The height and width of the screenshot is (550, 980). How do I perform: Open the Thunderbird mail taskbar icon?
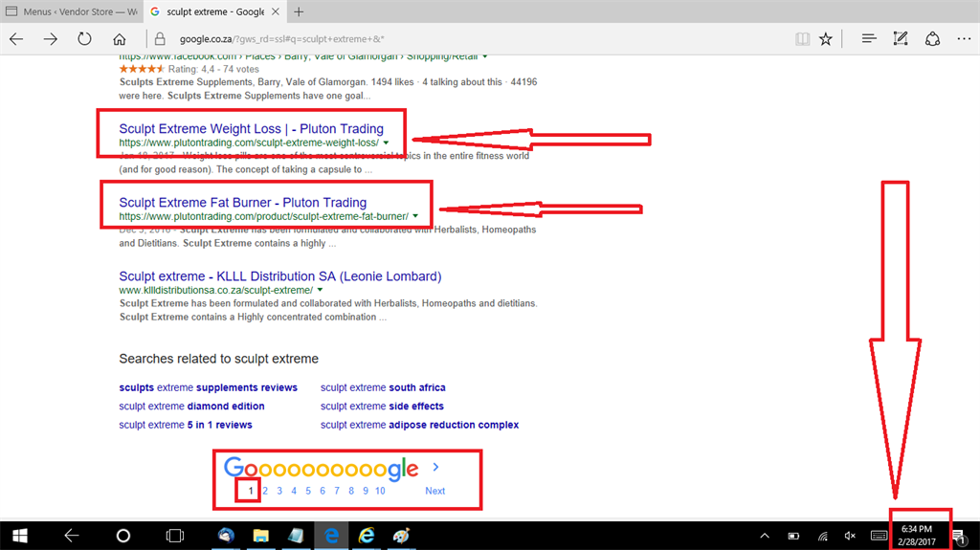pos(226,536)
